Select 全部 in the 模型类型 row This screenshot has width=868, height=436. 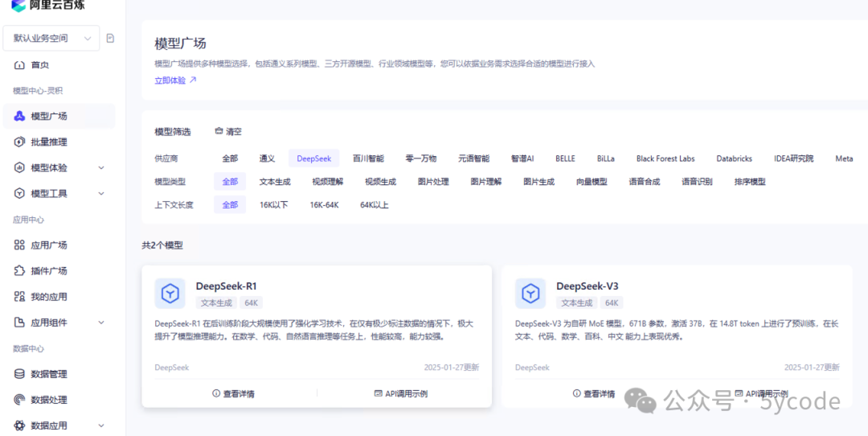[231, 182]
